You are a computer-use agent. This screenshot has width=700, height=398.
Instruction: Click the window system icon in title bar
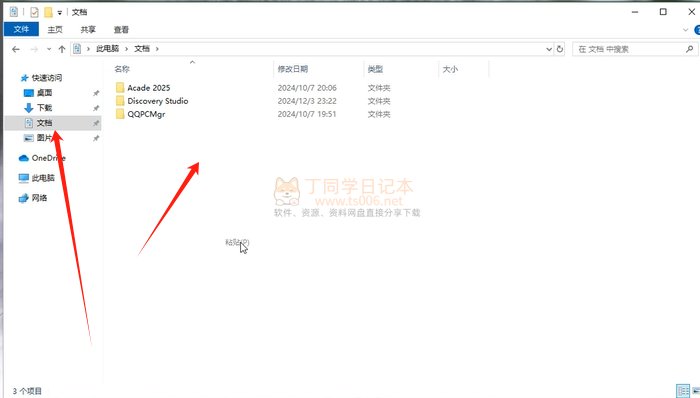pyautogui.click(x=14, y=12)
